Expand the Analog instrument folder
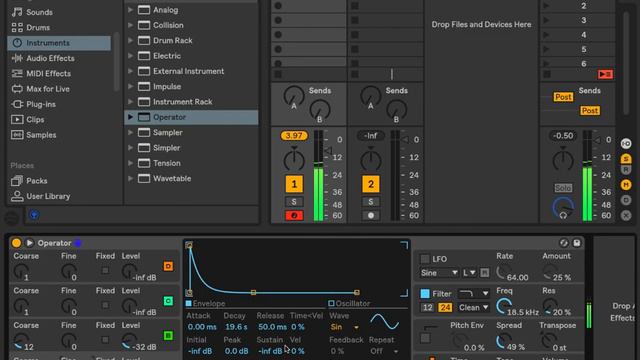This screenshot has width=640, height=360. [130, 9]
